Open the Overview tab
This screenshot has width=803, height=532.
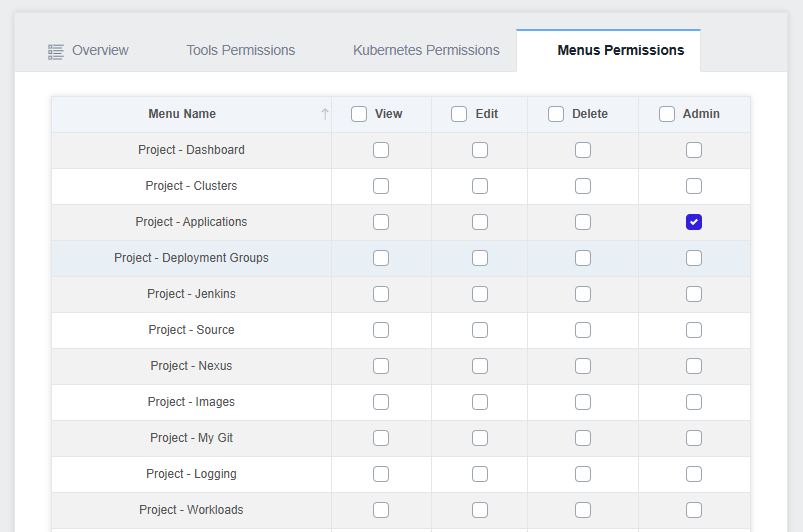pos(100,50)
